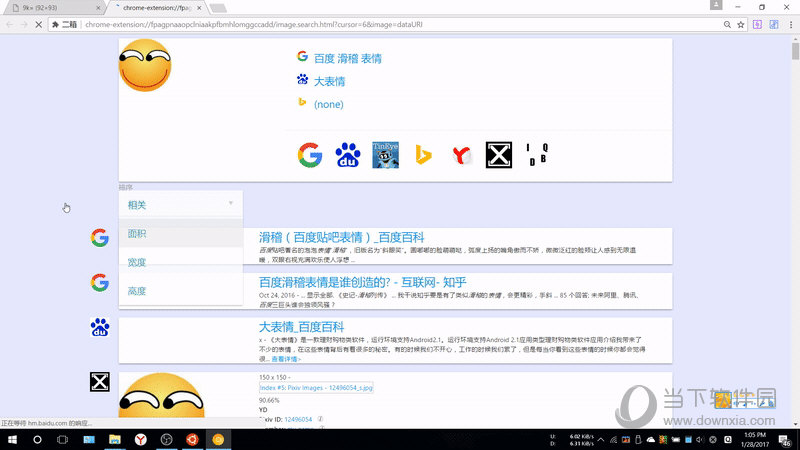Image resolution: width=800 pixels, height=450 pixels.
Task: Open Task View on taskbar
Action: coord(62,439)
